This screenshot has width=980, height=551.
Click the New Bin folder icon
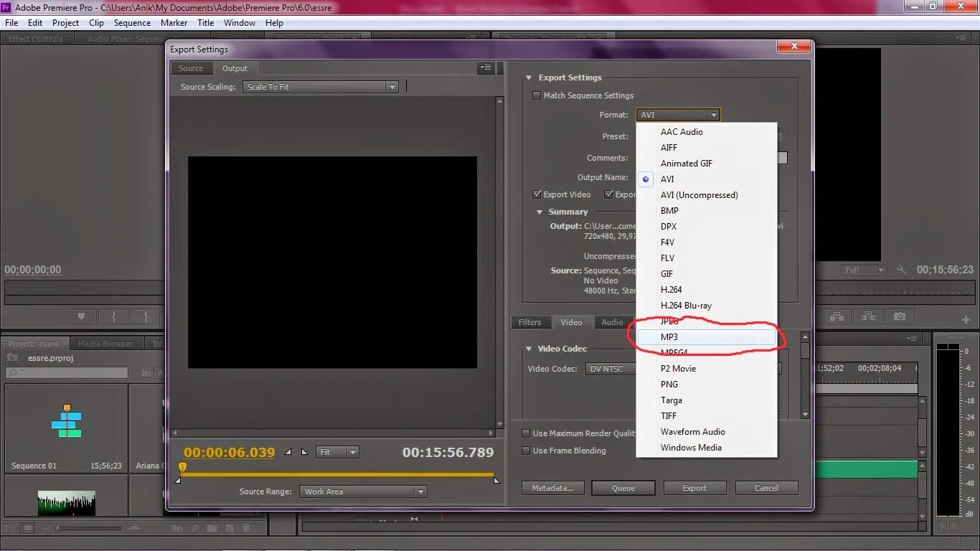(x=213, y=528)
